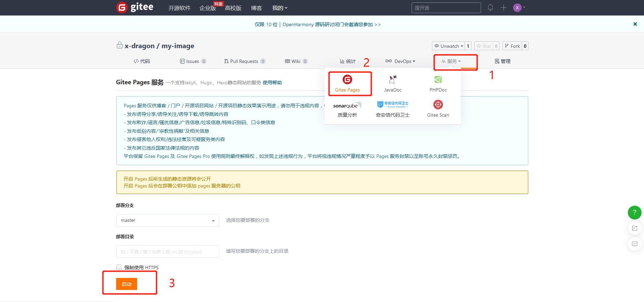This screenshot has width=644, height=302.
Task: Click the star count 0
Action: click(x=496, y=46)
